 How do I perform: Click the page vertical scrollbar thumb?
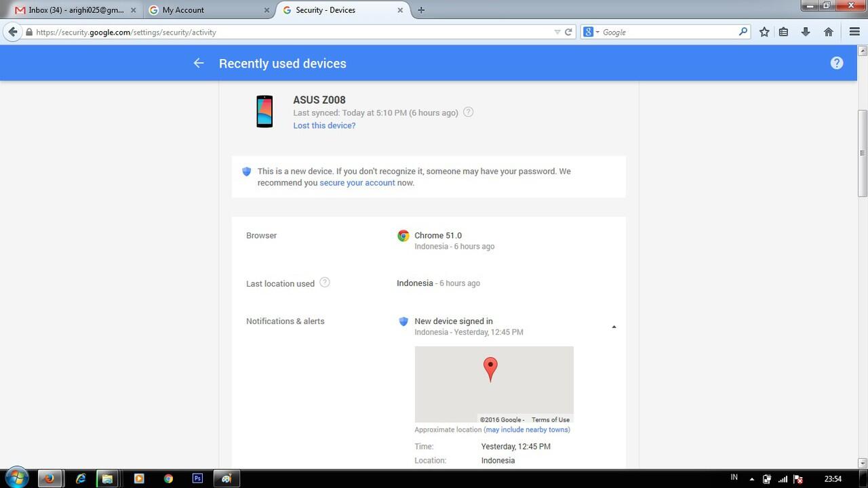[863, 152]
